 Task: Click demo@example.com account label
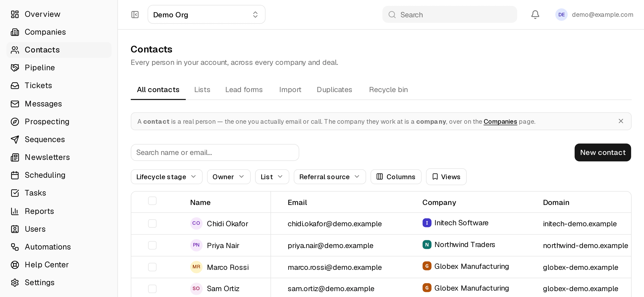[603, 15]
